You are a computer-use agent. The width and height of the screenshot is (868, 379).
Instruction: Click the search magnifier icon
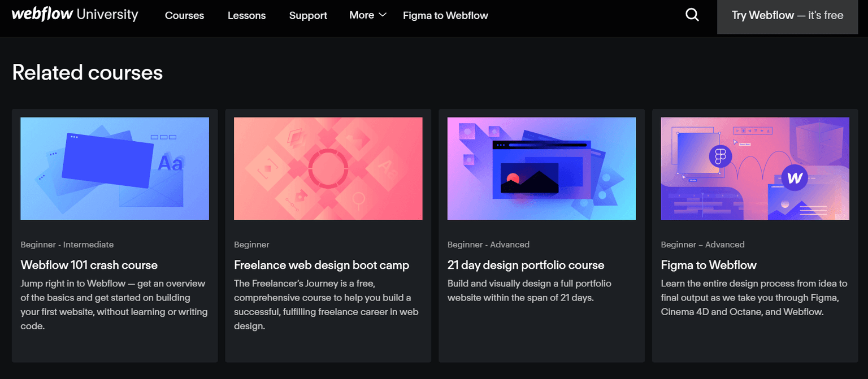pyautogui.click(x=692, y=15)
